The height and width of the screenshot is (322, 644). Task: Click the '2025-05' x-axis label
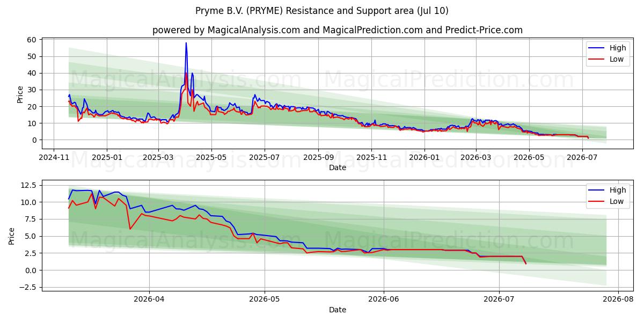211,158
